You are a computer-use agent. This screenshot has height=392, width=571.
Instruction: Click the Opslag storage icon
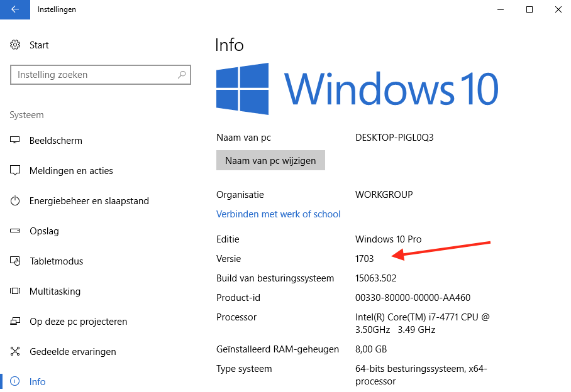(x=16, y=231)
